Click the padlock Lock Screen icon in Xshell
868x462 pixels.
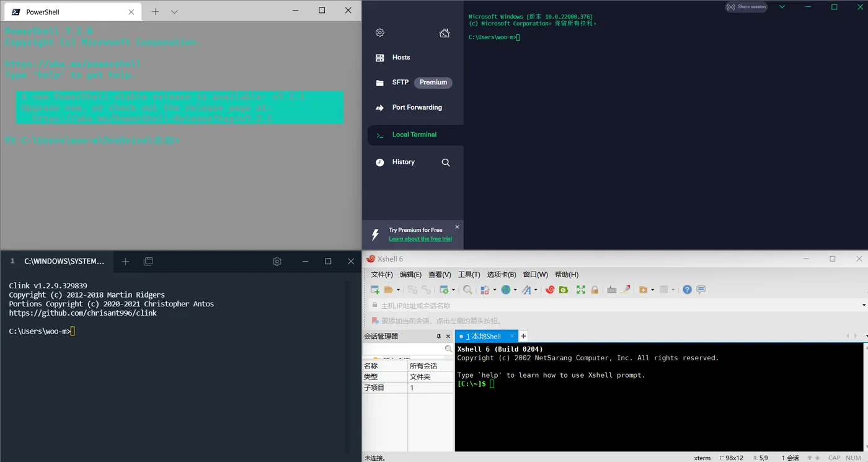point(595,290)
